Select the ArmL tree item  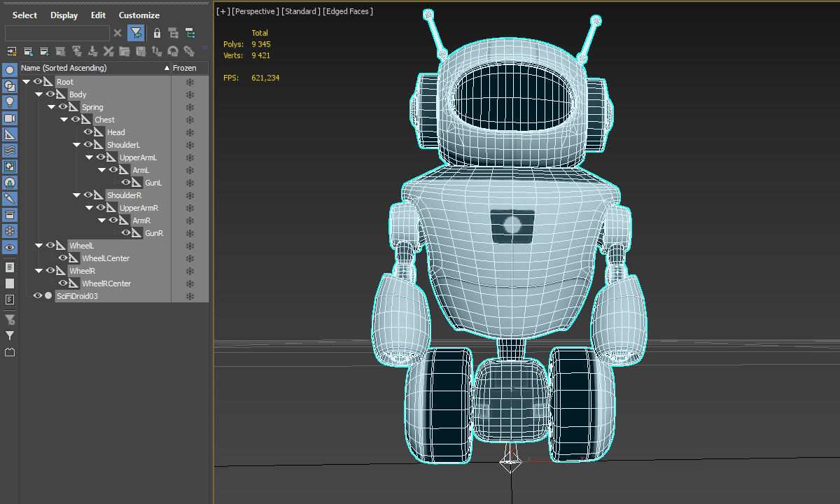[141, 170]
